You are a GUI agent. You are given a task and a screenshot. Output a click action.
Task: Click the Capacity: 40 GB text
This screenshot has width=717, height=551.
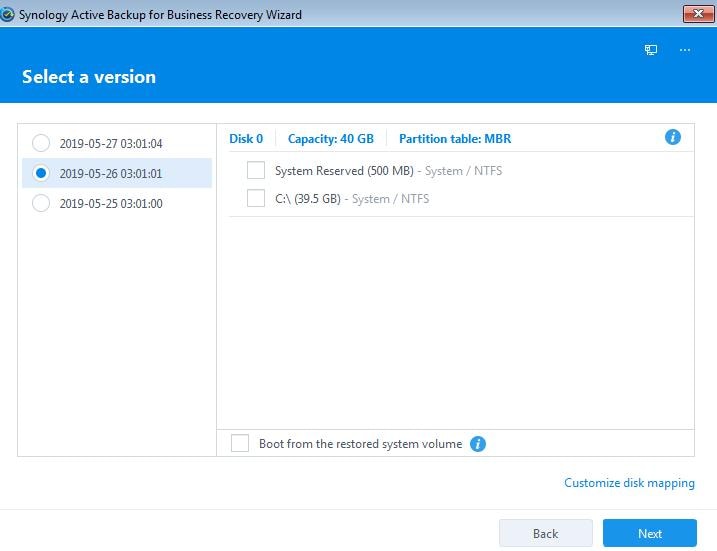coord(331,139)
